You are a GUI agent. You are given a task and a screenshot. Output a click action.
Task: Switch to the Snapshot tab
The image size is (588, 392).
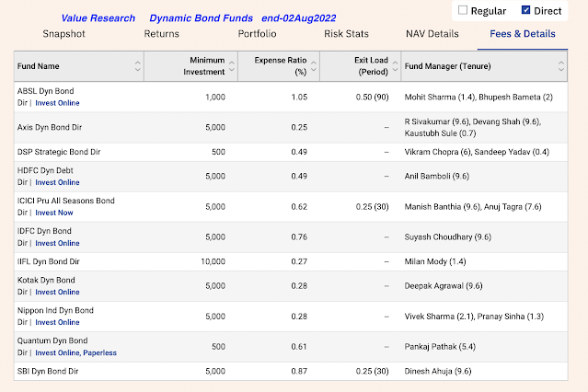[x=64, y=34]
